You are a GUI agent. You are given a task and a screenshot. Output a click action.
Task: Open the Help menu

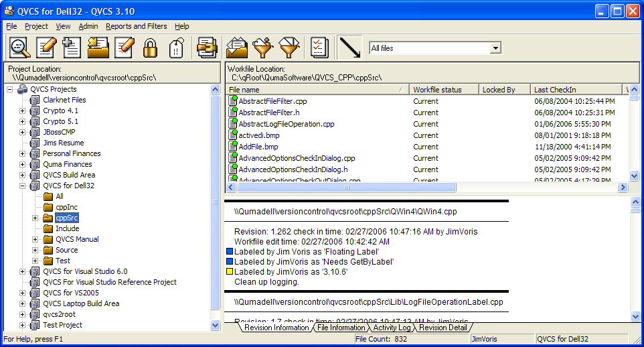[182, 26]
